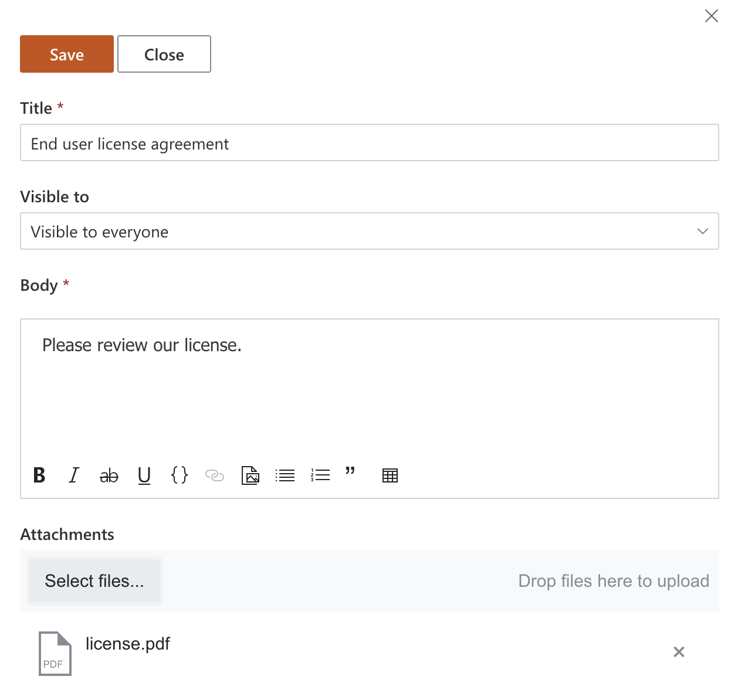
Task: Insert a code snippet
Action: pyautogui.click(x=180, y=475)
